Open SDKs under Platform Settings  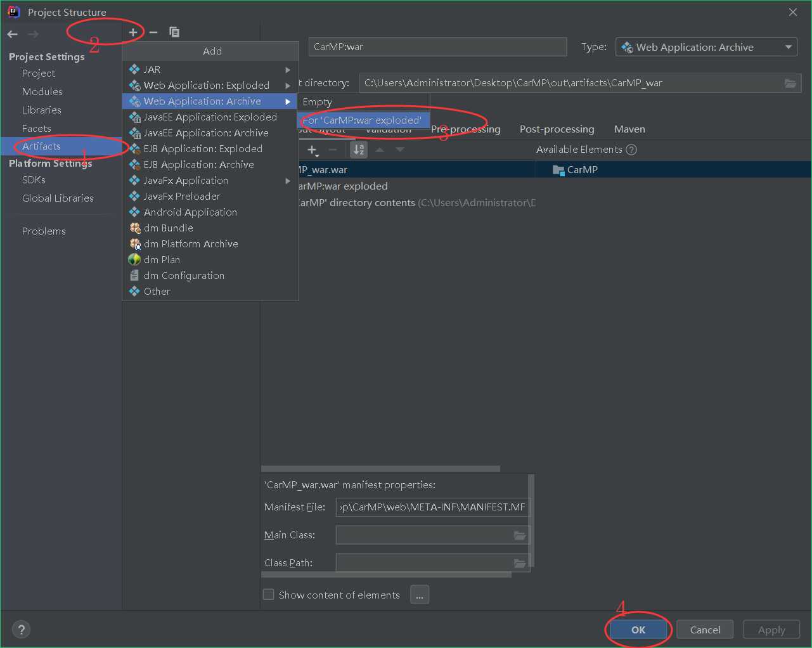[x=34, y=180]
